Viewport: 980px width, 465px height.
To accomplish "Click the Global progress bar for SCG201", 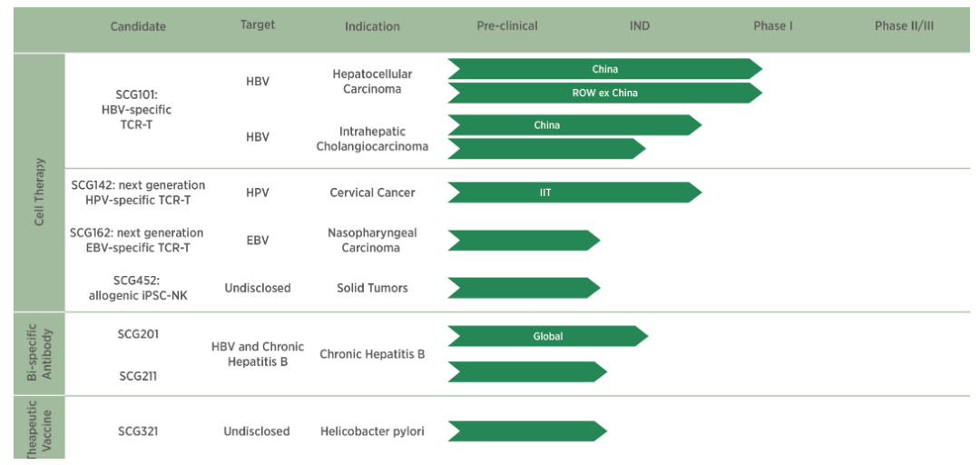I will (547, 336).
